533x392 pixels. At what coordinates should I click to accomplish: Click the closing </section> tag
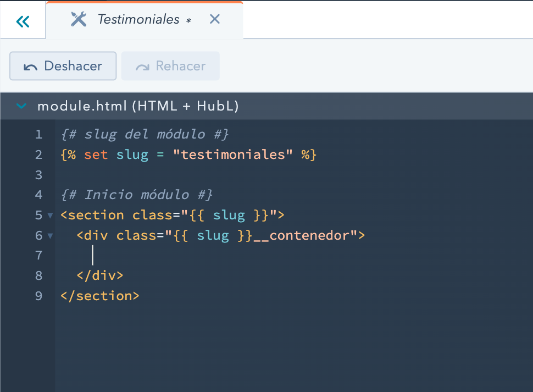(x=100, y=296)
